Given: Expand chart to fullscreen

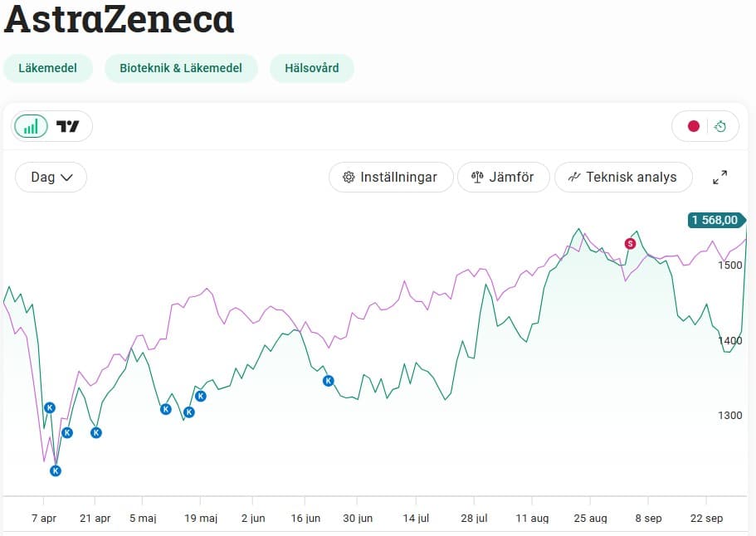Looking at the screenshot, I should click(720, 177).
